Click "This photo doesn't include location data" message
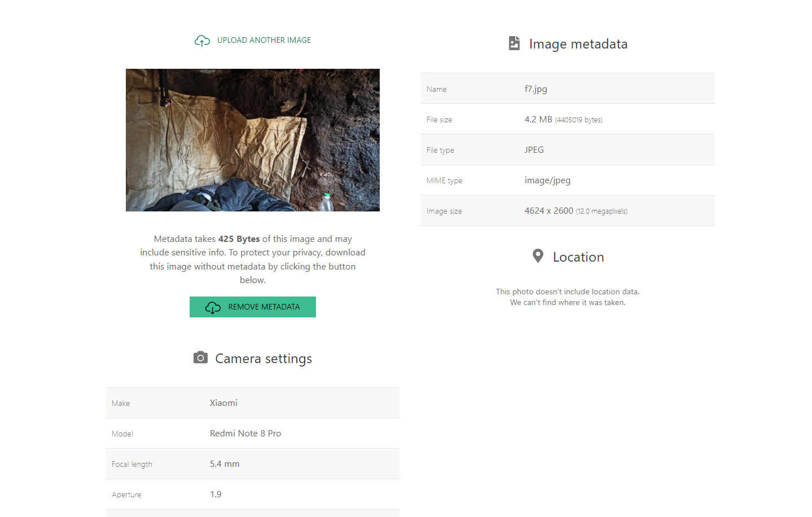812x517 pixels. 568,291
